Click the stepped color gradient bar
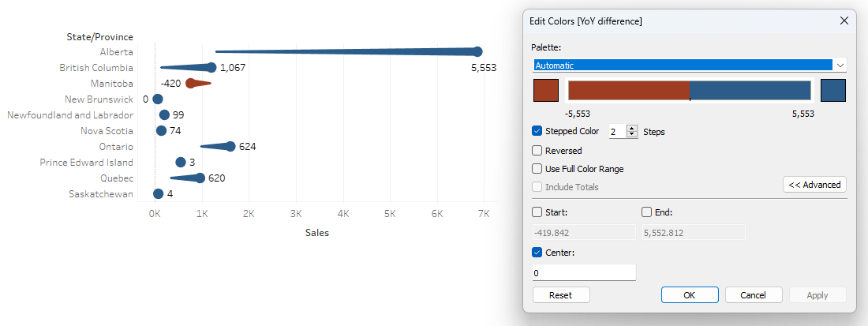 coord(689,90)
